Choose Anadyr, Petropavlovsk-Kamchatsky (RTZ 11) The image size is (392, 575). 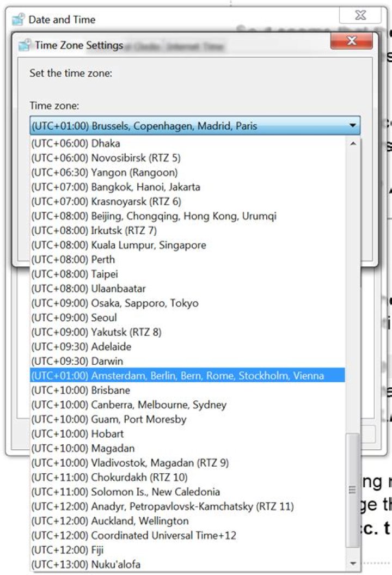[187, 506]
